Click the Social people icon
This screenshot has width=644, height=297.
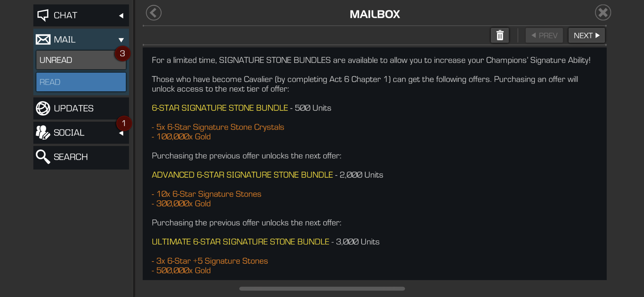(43, 133)
